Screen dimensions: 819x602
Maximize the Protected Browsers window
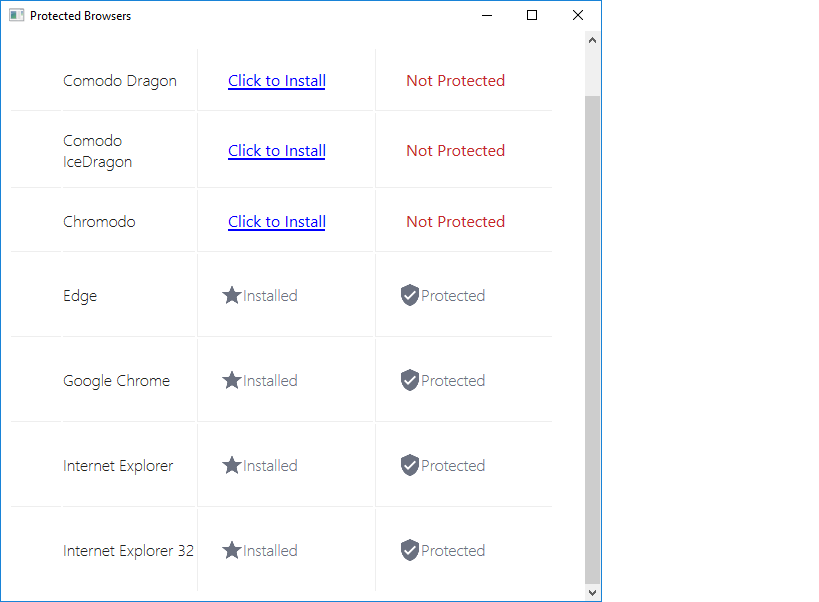point(532,15)
